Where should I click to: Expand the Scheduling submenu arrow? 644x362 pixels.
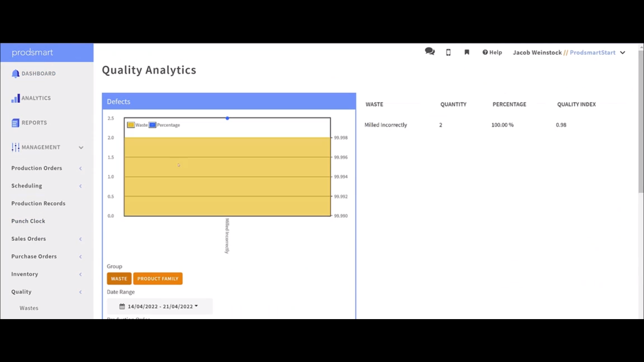click(81, 186)
